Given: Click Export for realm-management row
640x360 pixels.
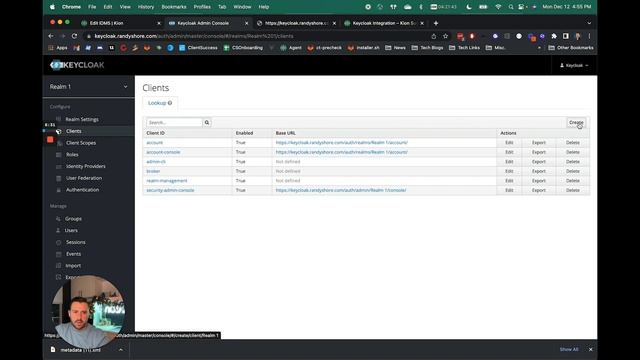Looking at the screenshot, I should pos(539,180).
